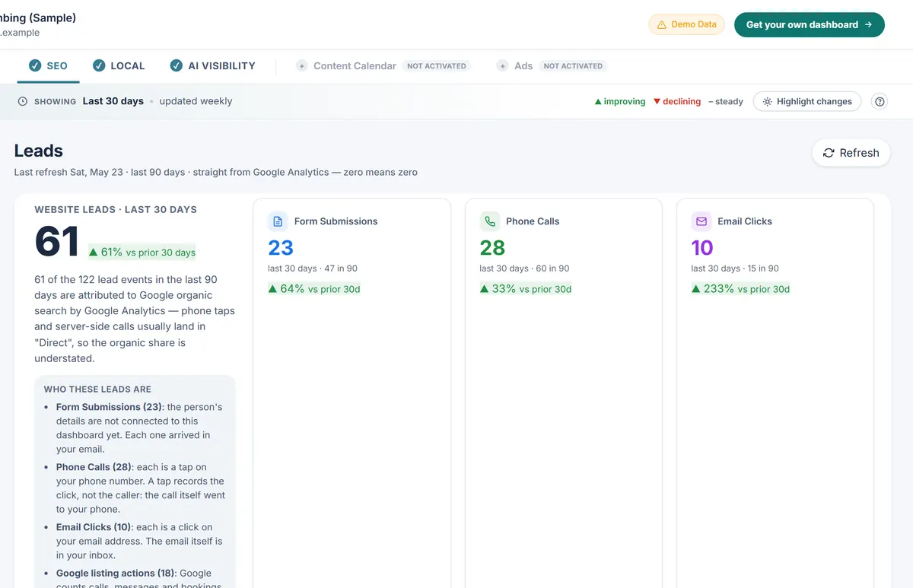Click the Phone Calls phone icon
The height and width of the screenshot is (588, 913).
point(489,221)
